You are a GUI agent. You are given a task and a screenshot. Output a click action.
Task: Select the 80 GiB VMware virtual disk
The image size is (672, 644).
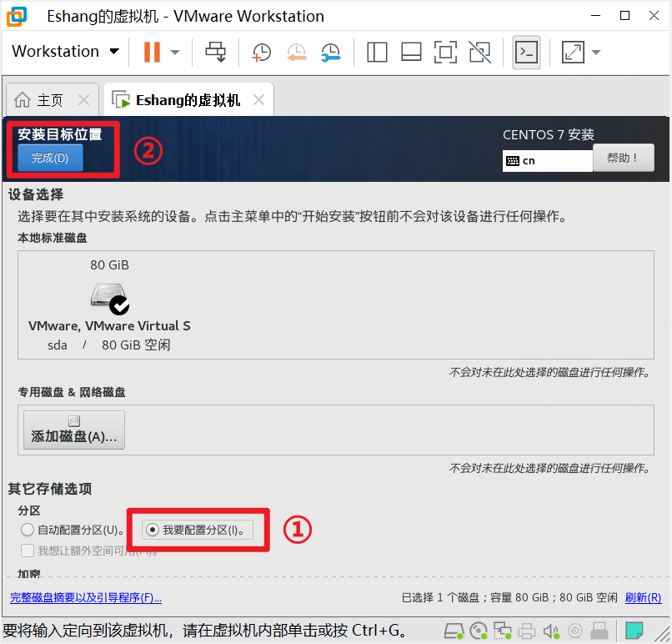point(109,304)
